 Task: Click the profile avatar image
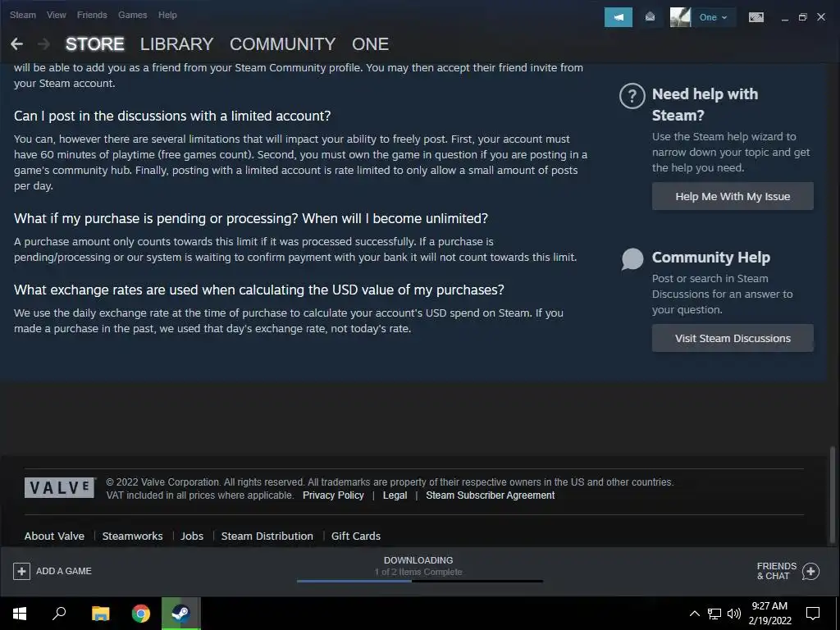[680, 17]
